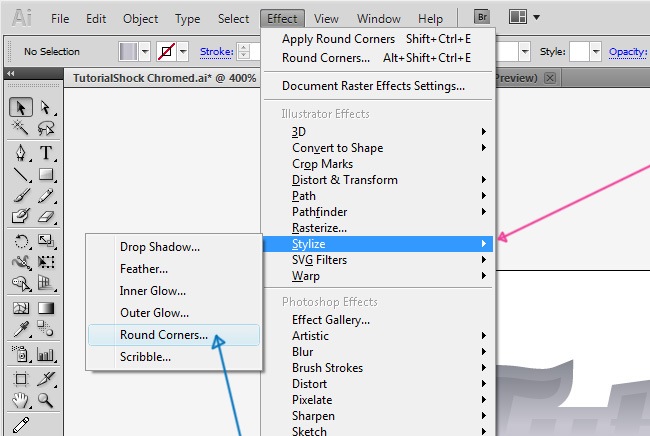Image resolution: width=650 pixels, height=436 pixels.
Task: Select the Selection (black arrow) tool
Action: click(21, 107)
